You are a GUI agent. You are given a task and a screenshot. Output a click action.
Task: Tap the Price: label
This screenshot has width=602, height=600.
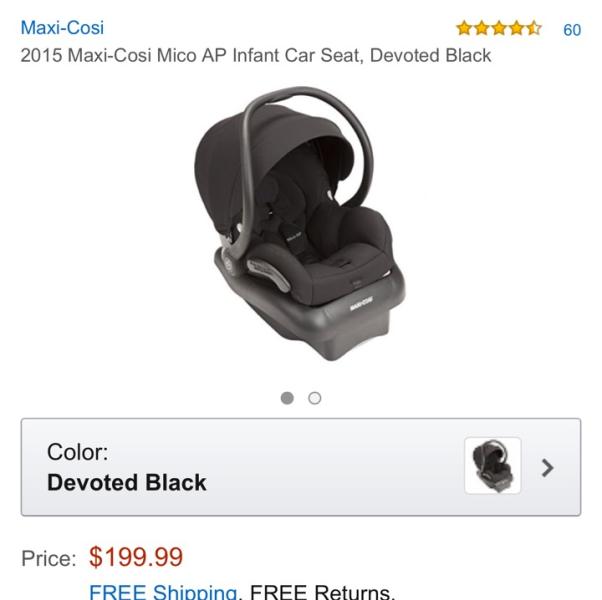click(x=49, y=558)
